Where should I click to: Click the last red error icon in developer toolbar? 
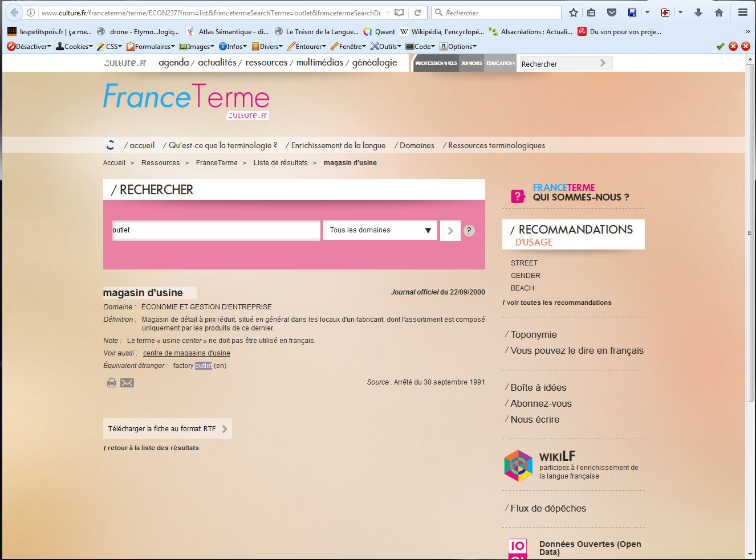coord(746,46)
